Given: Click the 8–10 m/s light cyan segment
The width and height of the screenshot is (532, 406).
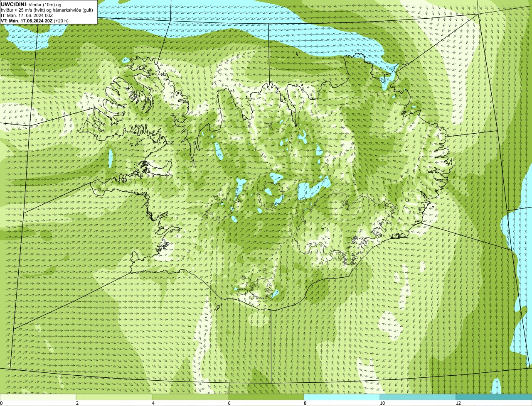Looking at the screenshot, I should click(x=342, y=397).
